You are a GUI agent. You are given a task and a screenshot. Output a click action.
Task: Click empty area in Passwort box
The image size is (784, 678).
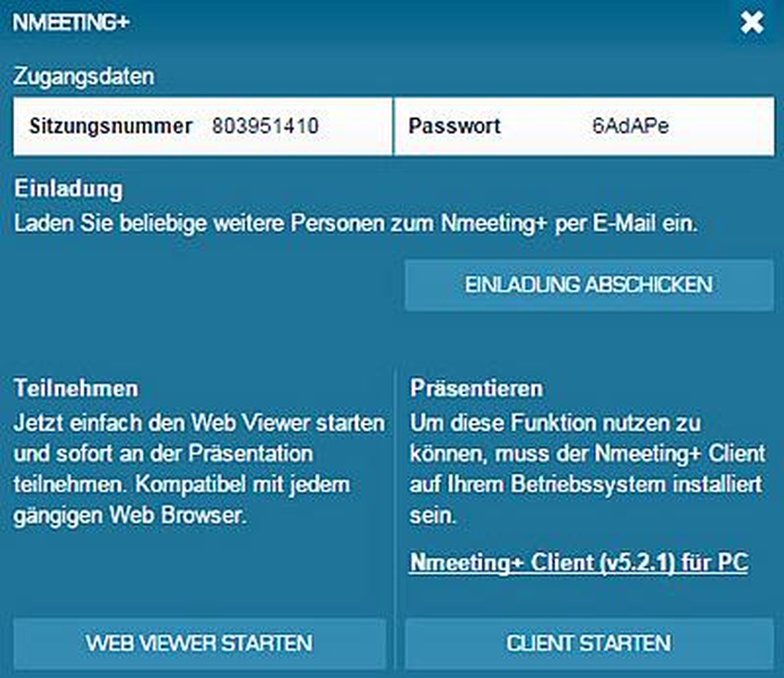point(725,126)
